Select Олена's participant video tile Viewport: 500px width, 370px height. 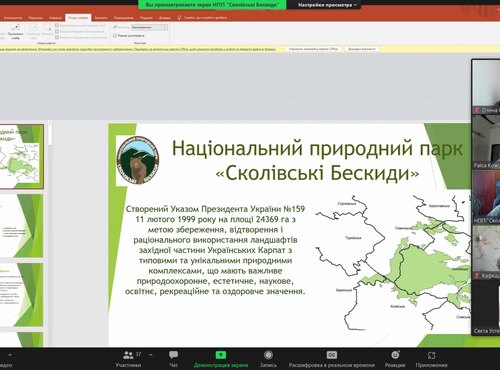coord(486,87)
